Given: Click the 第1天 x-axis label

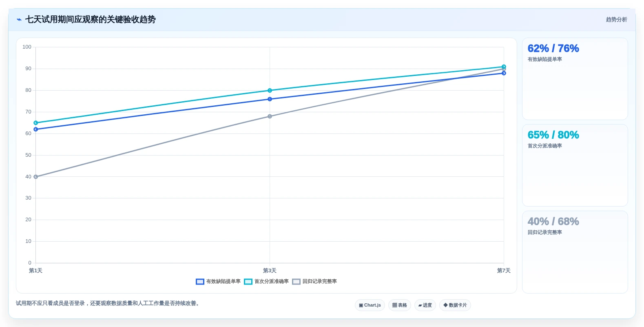Looking at the screenshot, I should (35, 271).
